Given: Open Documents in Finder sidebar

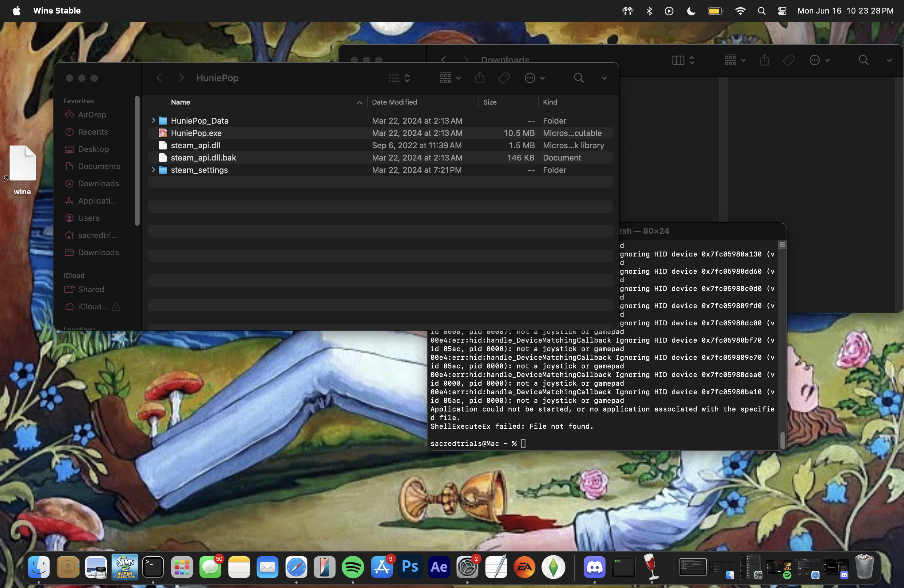Looking at the screenshot, I should [x=99, y=166].
